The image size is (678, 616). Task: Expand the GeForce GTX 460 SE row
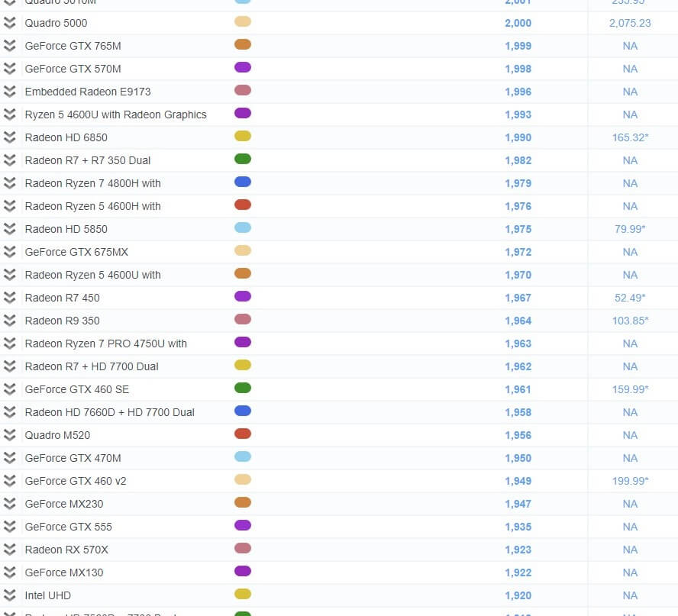[9, 389]
